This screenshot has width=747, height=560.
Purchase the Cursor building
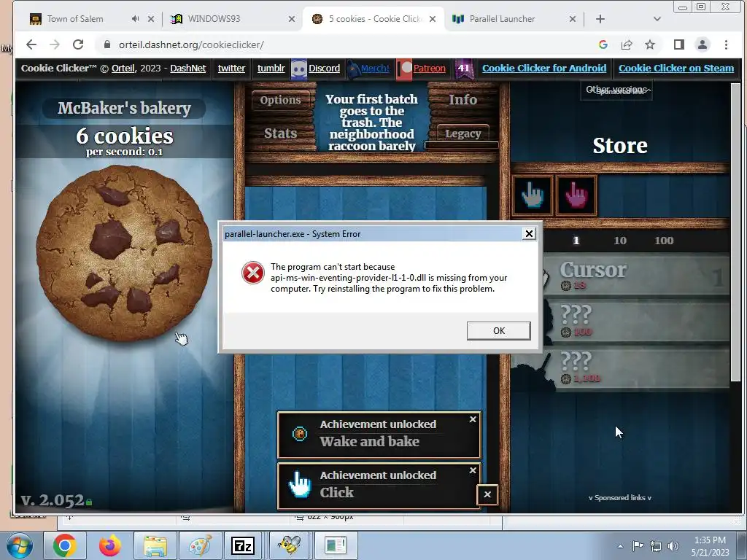tap(636, 276)
